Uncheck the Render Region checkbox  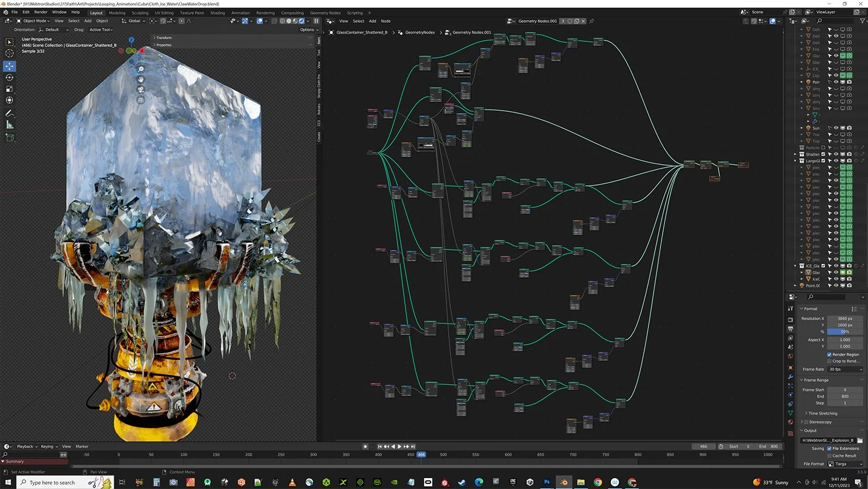[829, 354]
